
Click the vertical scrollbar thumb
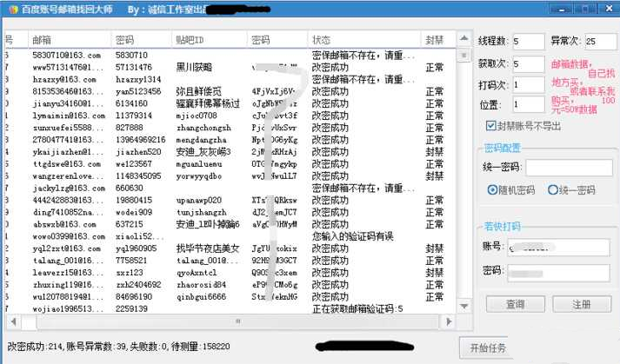[464, 56]
